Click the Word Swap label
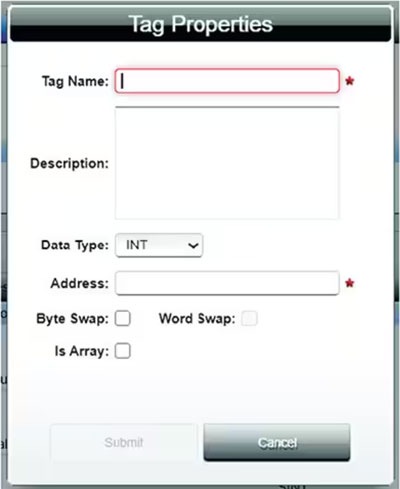400x489 pixels. point(197,319)
